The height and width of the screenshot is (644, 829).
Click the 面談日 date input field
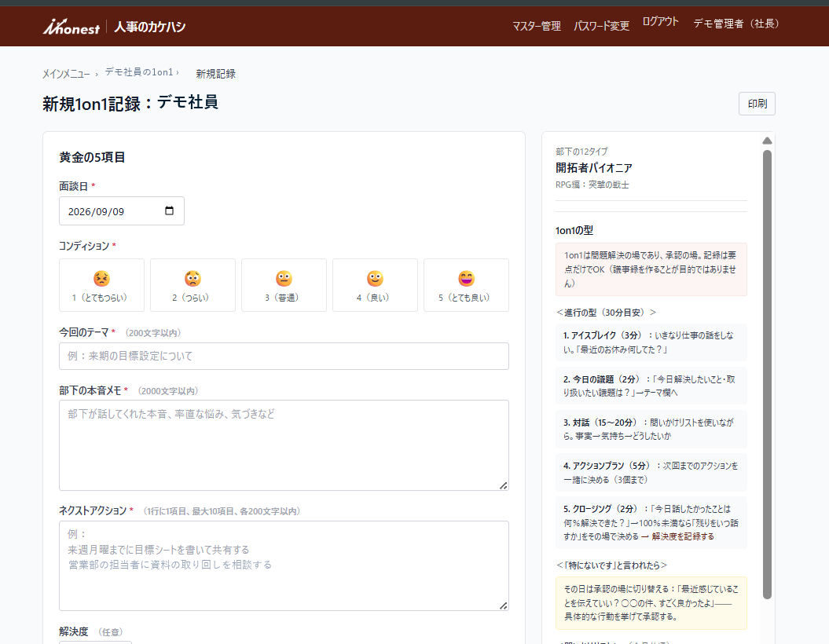click(122, 210)
